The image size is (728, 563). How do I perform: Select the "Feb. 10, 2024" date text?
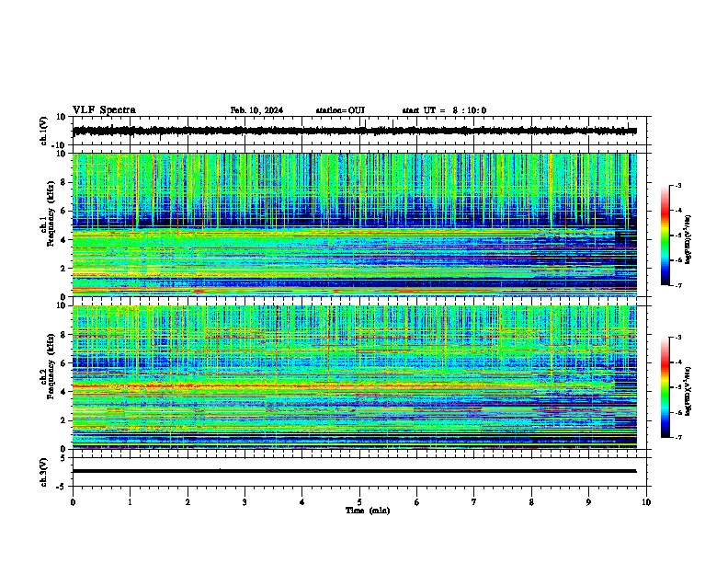[x=256, y=110]
